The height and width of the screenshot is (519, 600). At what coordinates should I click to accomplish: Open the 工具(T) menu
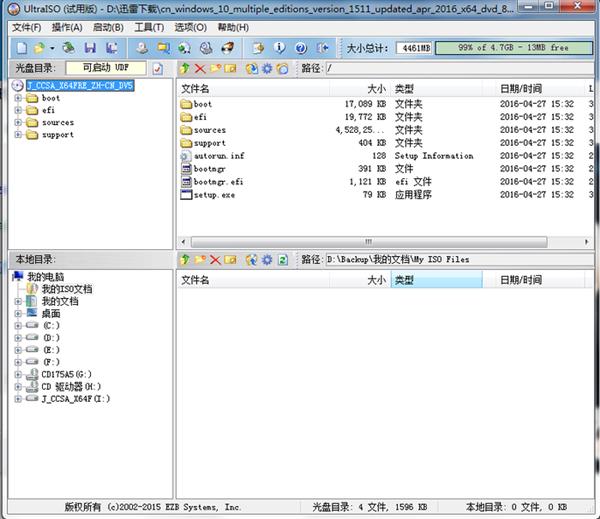pyautogui.click(x=149, y=27)
